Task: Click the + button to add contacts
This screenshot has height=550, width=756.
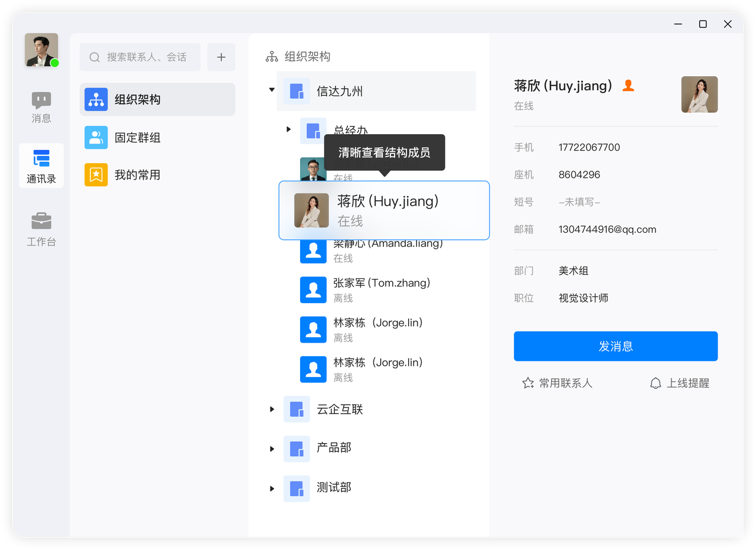Action: (221, 57)
